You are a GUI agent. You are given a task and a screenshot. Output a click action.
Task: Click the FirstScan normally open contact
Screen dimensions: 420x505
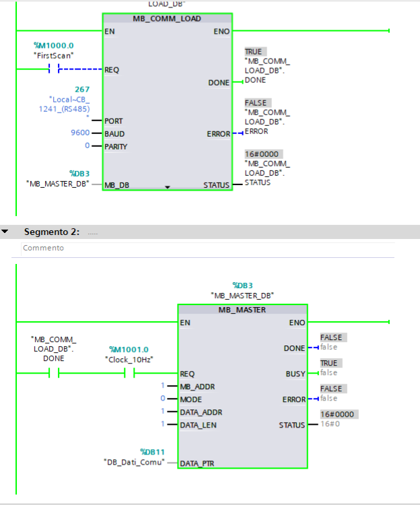click(55, 69)
